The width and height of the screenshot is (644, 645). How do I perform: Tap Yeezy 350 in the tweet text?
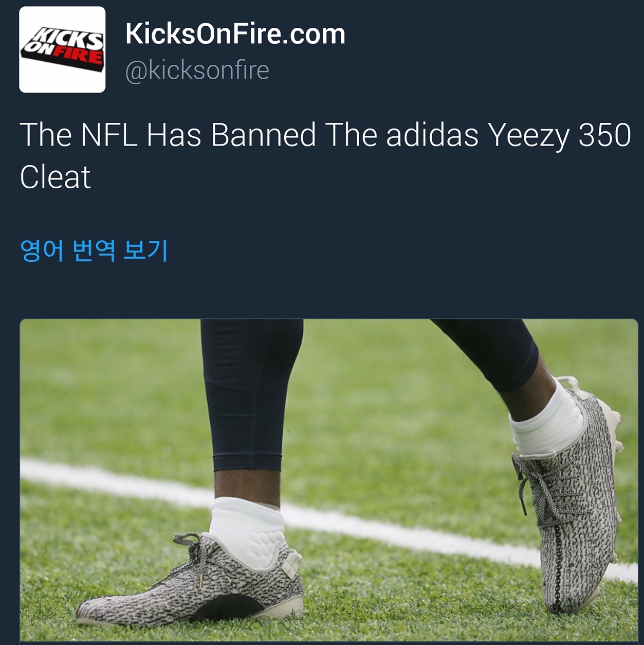tap(560, 136)
